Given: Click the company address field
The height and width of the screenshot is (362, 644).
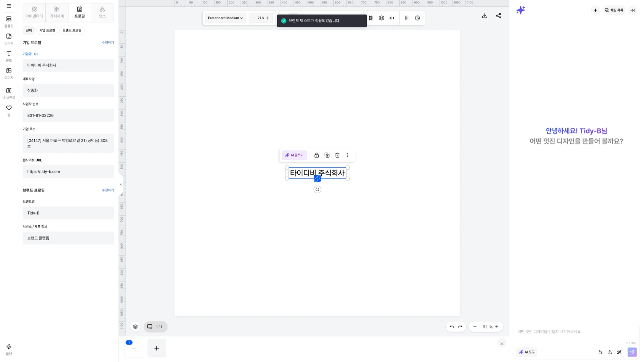Looking at the screenshot, I should 68,143.
